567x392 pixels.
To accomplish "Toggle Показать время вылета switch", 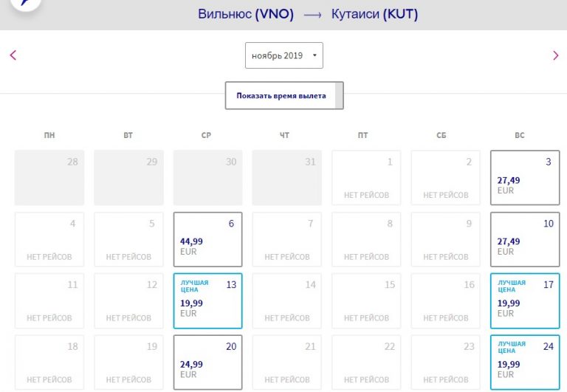I will click(x=284, y=95).
